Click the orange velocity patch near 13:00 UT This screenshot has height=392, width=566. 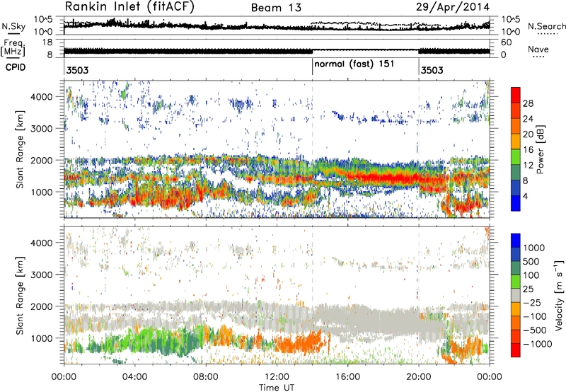coord(298,344)
